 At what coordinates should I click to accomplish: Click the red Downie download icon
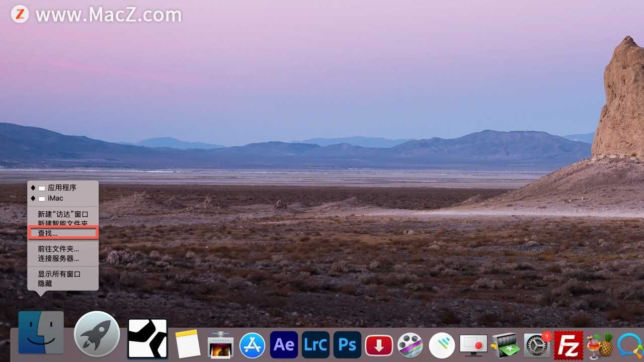pyautogui.click(x=379, y=345)
